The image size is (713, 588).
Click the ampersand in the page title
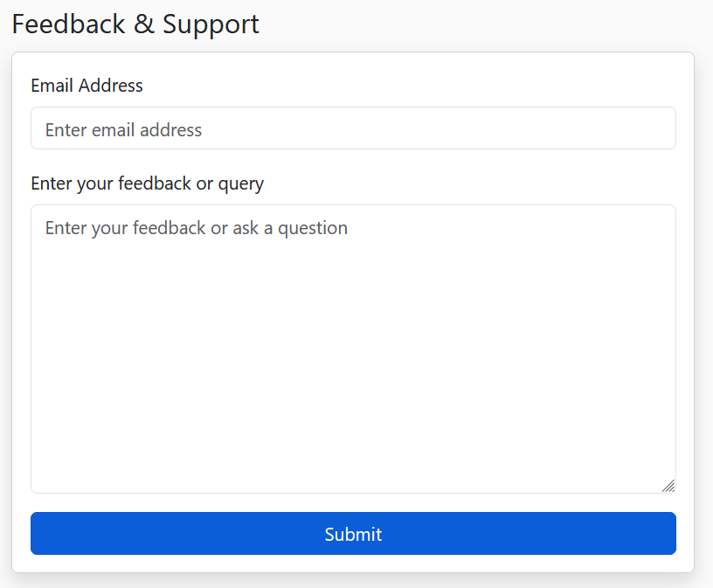pos(144,24)
